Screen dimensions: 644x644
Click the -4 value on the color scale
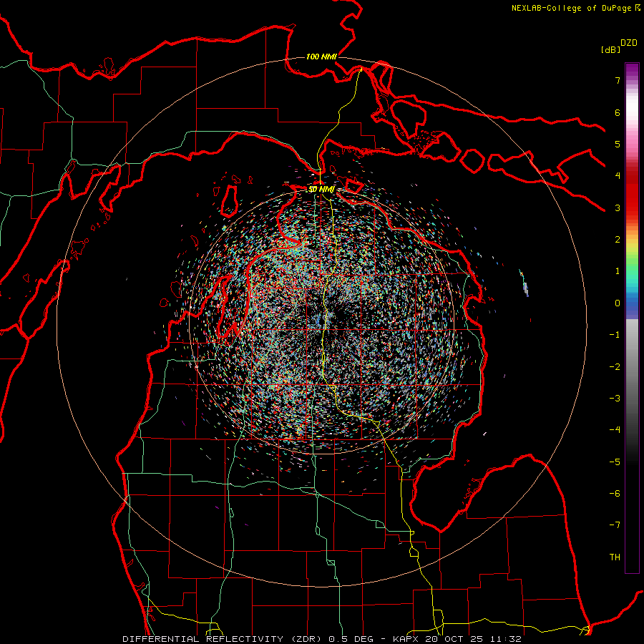point(615,430)
